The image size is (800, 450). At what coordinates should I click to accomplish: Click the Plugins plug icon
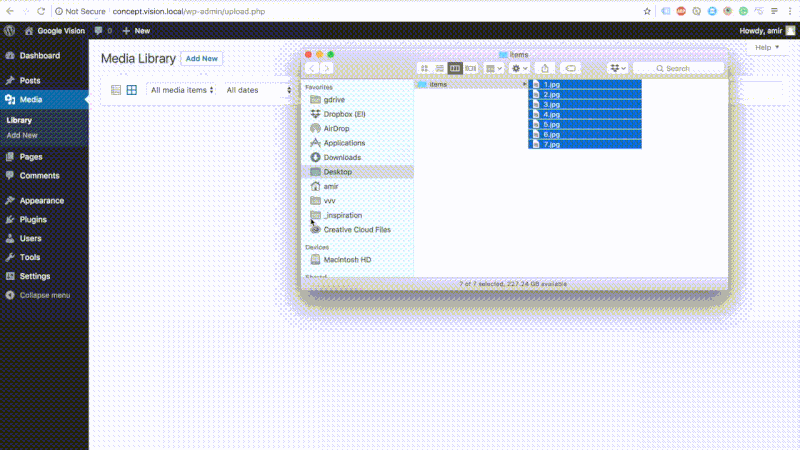pyautogui.click(x=10, y=219)
